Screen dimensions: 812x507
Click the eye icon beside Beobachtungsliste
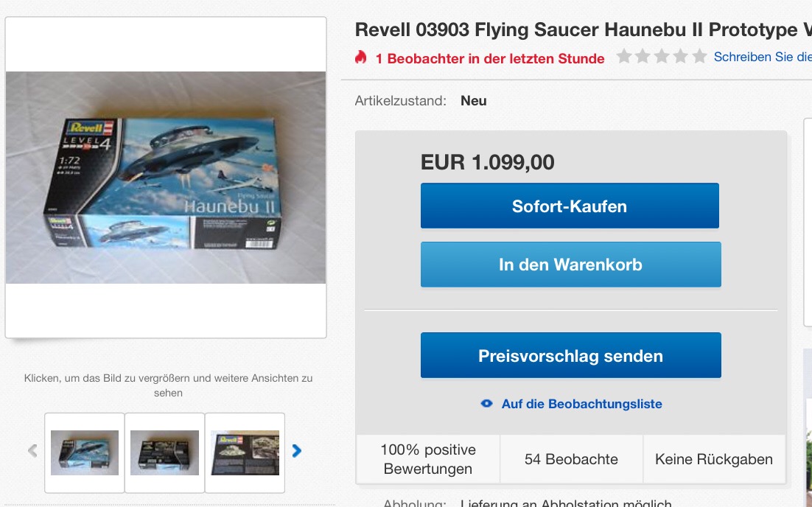pyautogui.click(x=487, y=403)
